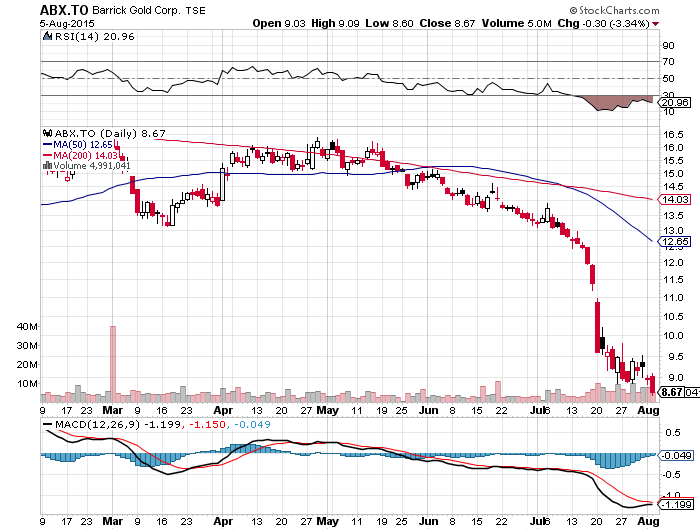Click the 16.5 price axis label
This screenshot has width=700, height=530.
tap(673, 135)
